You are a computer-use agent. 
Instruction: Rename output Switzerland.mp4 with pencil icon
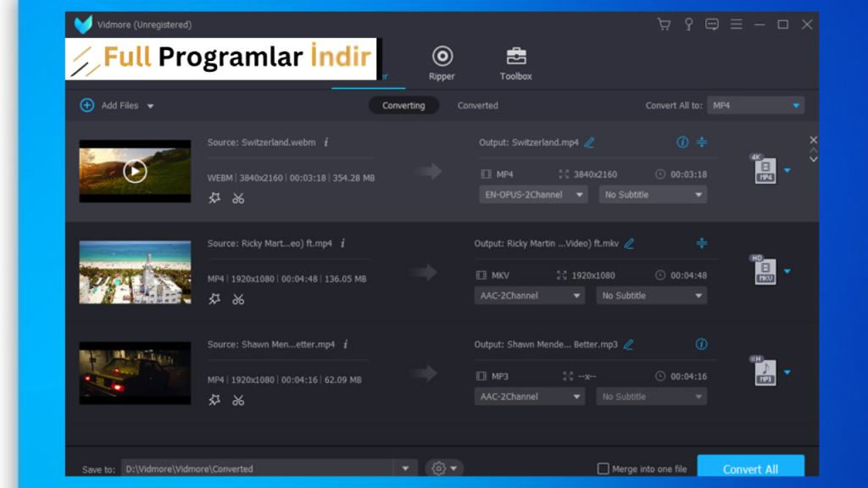(590, 142)
